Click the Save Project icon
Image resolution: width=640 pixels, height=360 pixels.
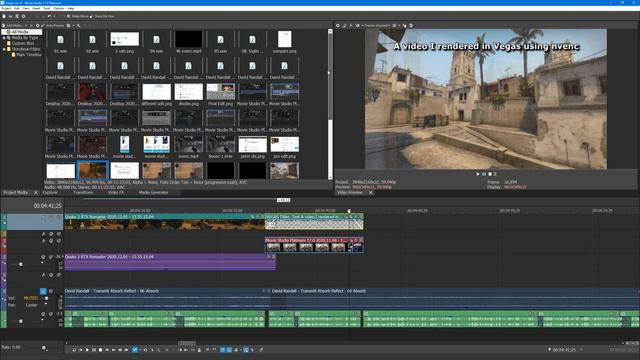click(17, 16)
